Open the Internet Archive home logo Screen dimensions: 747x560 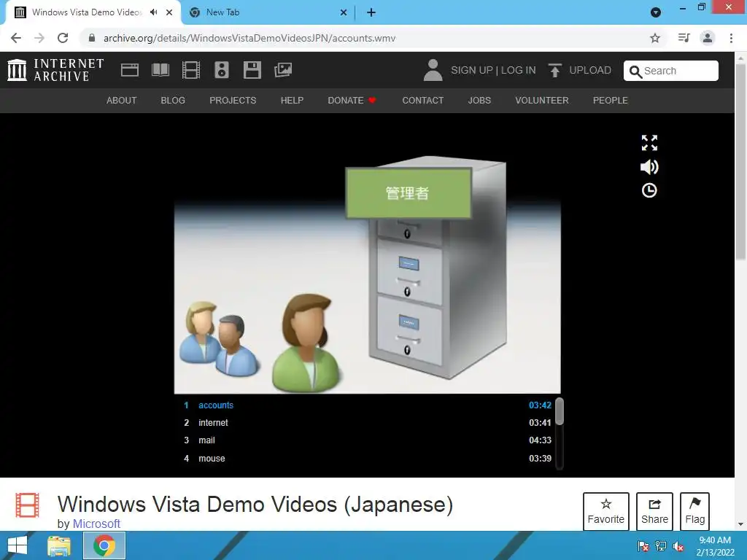tap(55, 70)
